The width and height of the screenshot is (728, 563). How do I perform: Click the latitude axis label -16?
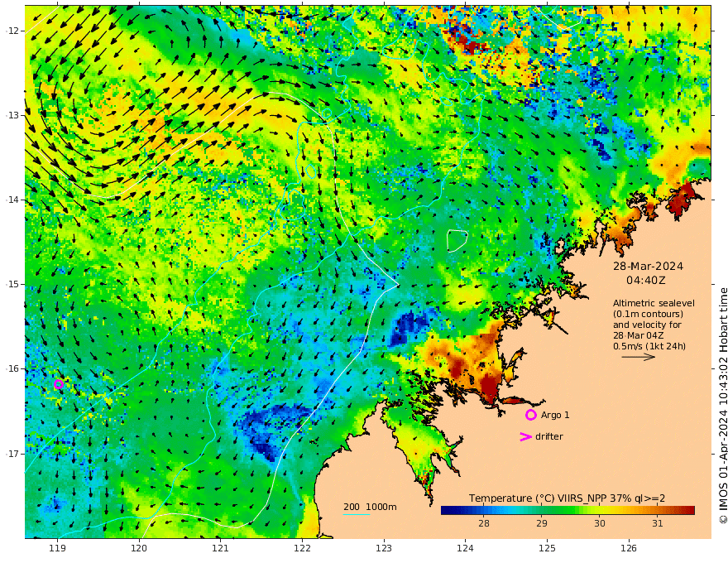point(12,368)
